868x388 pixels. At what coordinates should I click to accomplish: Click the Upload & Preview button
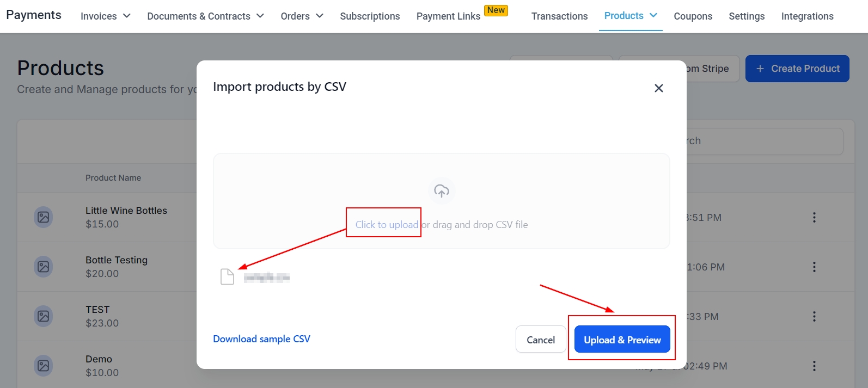click(622, 340)
